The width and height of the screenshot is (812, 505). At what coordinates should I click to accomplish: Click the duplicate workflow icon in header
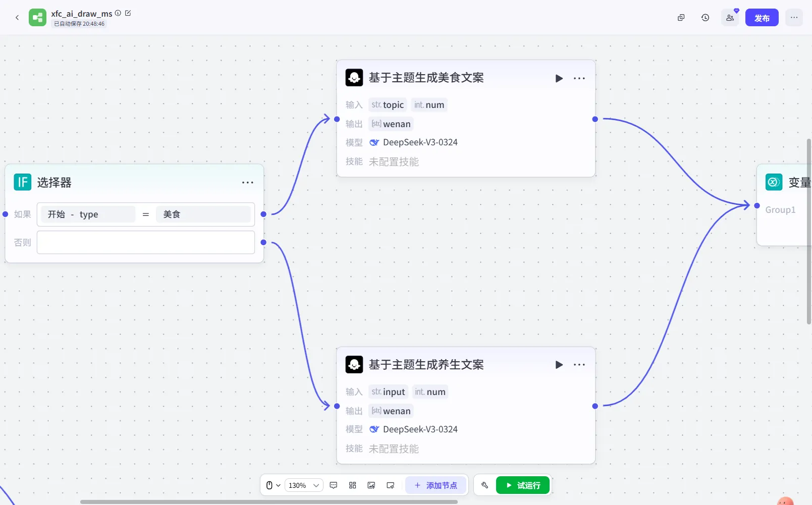tap(681, 18)
